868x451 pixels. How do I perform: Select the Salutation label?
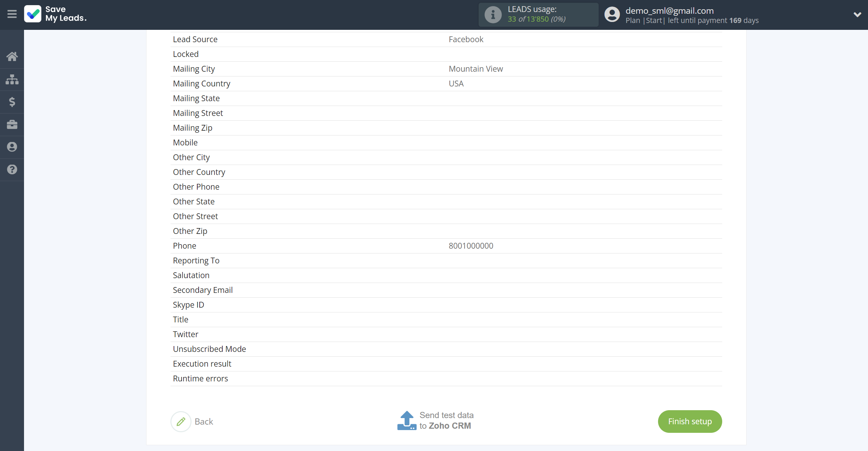click(191, 275)
